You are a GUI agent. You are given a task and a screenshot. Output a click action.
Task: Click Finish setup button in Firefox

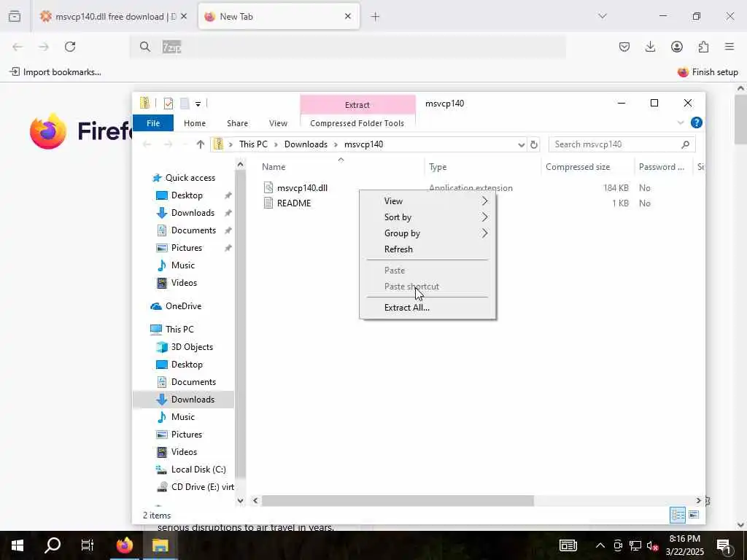point(708,72)
